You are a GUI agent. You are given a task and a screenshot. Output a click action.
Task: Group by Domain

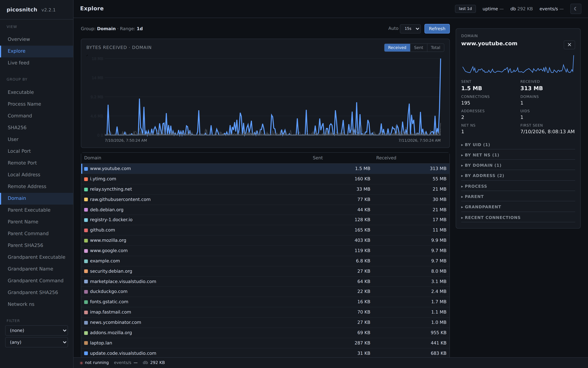click(37, 198)
